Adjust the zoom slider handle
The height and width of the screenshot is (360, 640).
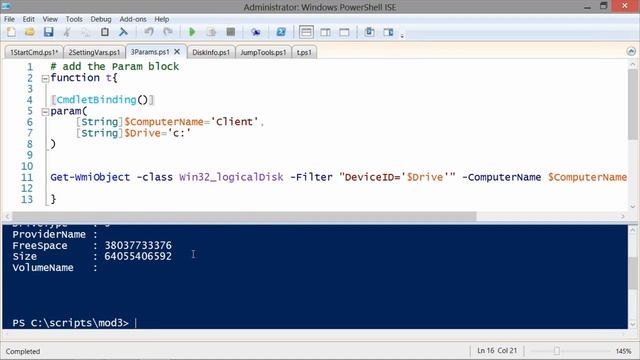pos(557,351)
